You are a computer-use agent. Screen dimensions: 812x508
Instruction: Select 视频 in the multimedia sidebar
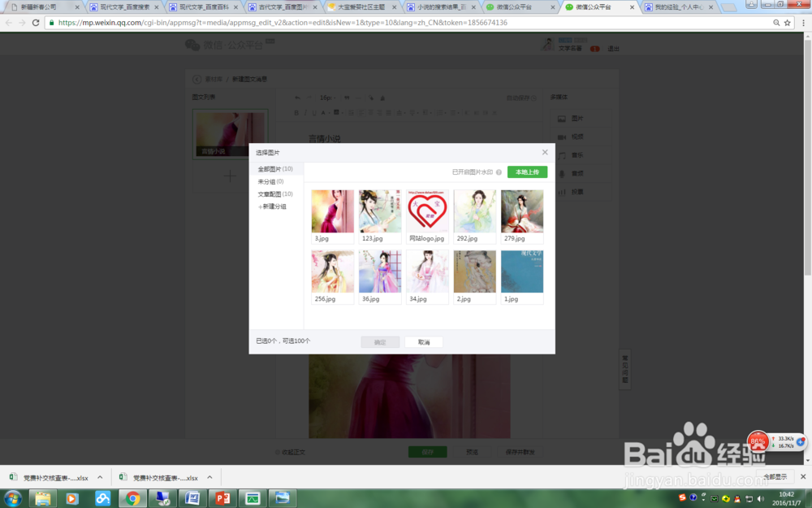pyautogui.click(x=579, y=137)
